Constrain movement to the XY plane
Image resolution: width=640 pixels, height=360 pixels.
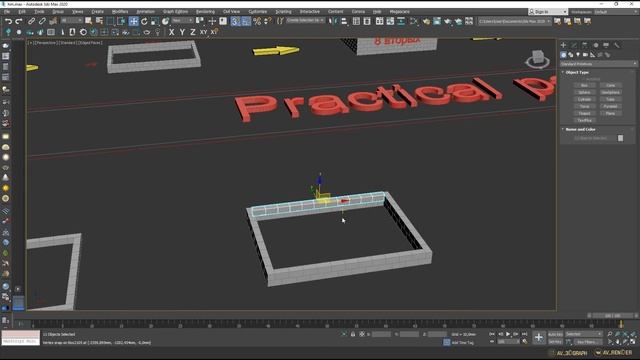[x=203, y=32]
